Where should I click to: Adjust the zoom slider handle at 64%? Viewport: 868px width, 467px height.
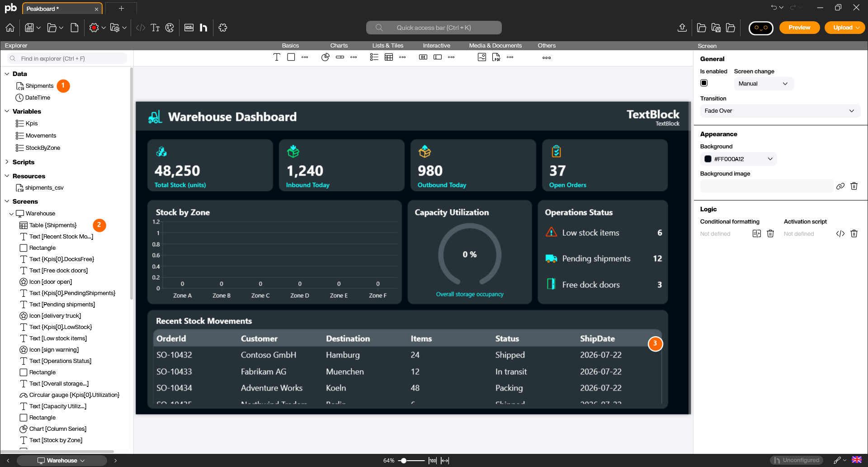[x=403, y=461]
